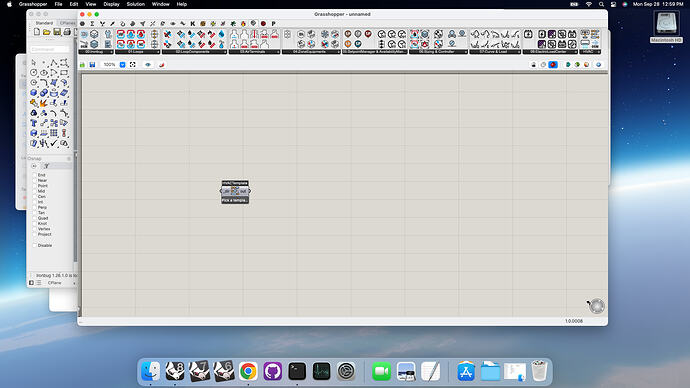Select the Rhino pointer select tool

[x=34, y=63]
